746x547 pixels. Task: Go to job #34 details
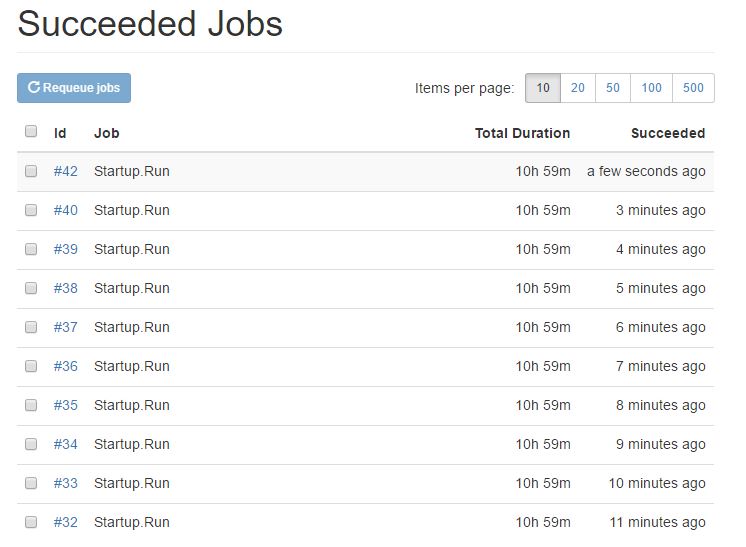(x=66, y=444)
